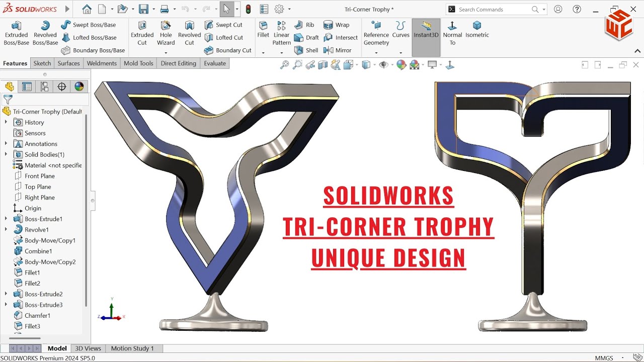This screenshot has width=644, height=362.
Task: Expand the Boss-Extrude1 feature
Action: point(6,219)
